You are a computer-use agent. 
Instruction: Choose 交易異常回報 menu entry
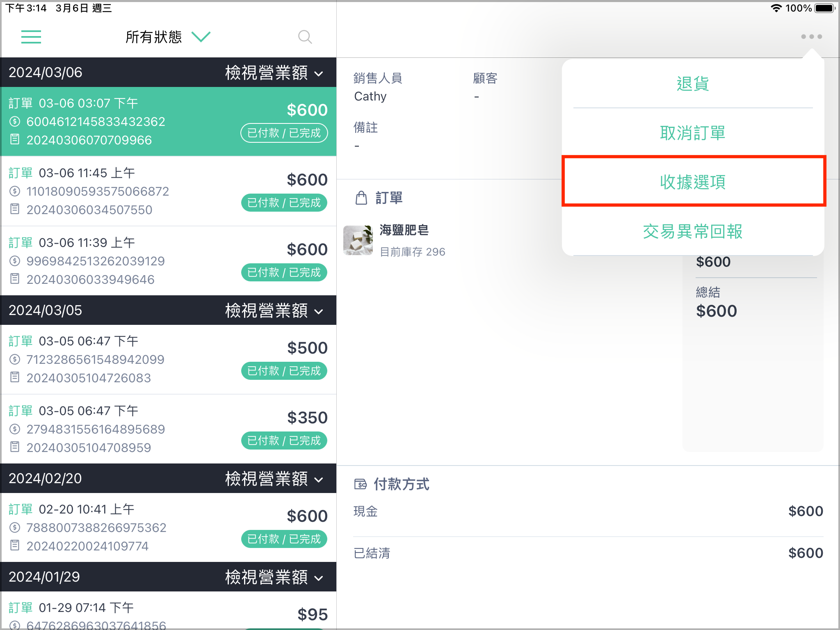(x=693, y=231)
